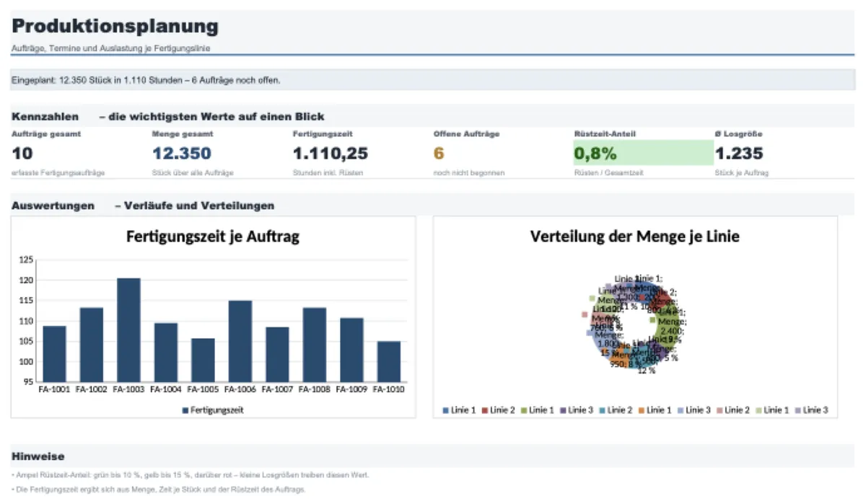Select the FA-1009 bar in the bar chart
This screenshot has width=866, height=504.
click(351, 350)
